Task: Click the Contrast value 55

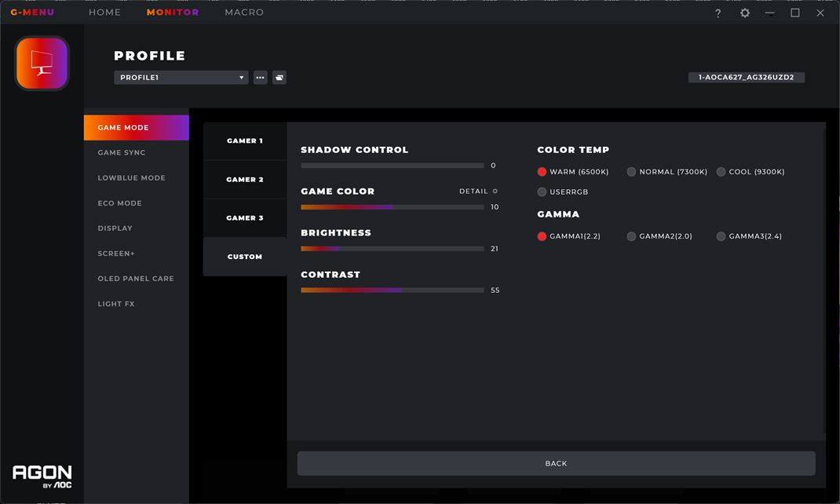Action: coord(495,290)
